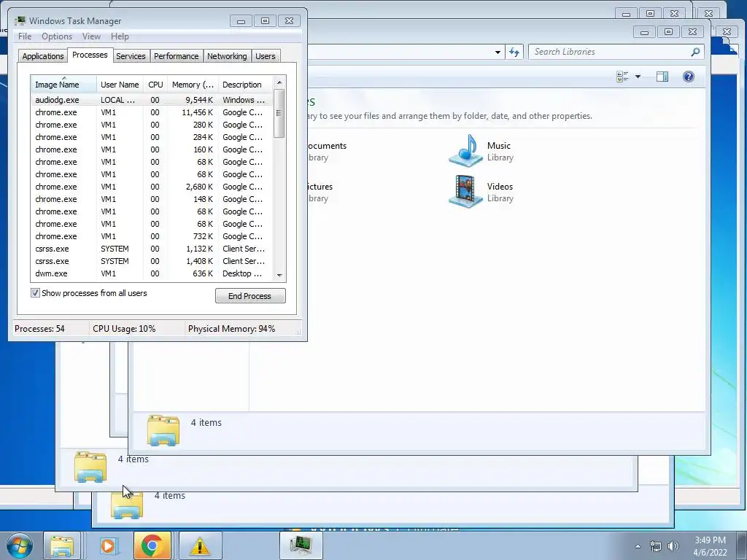This screenshot has width=747, height=560.
Task: Open the Help menu in Task Manager
Action: (x=120, y=36)
